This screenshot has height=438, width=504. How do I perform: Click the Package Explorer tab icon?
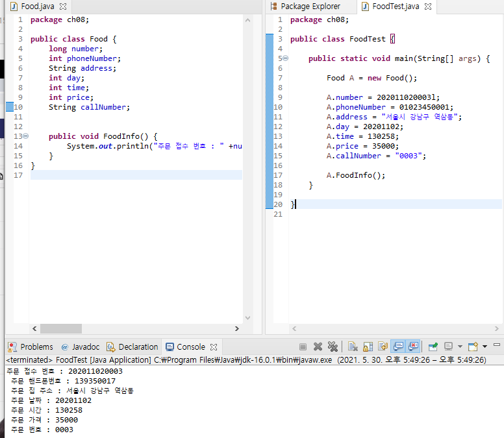pos(274,6)
